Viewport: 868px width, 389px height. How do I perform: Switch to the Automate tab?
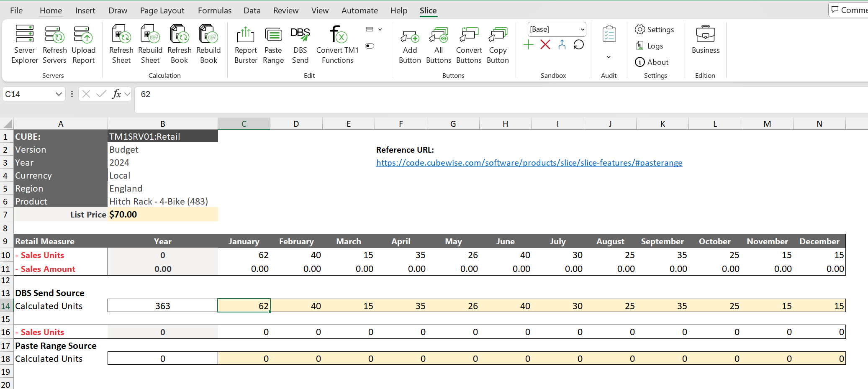pos(360,10)
